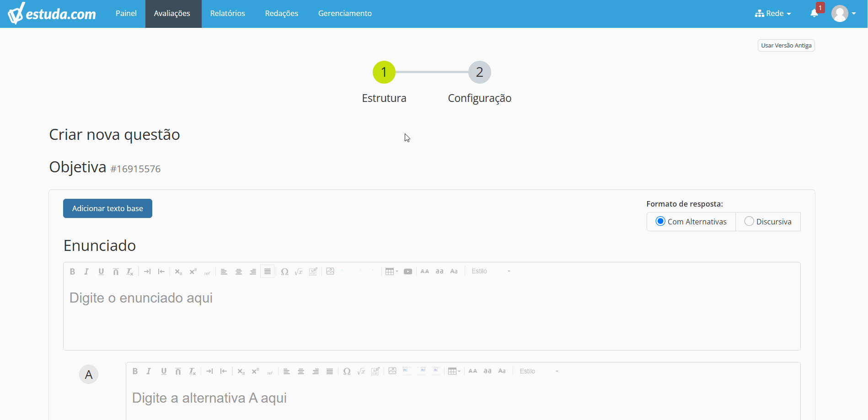Go to step 2 Configuração
This screenshot has width=868, height=420.
click(479, 72)
